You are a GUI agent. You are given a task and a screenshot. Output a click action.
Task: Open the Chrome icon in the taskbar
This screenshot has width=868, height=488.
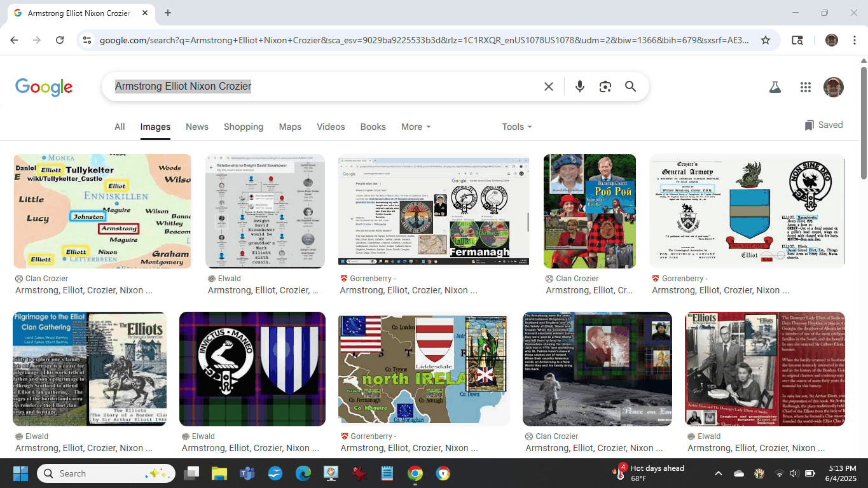click(415, 473)
